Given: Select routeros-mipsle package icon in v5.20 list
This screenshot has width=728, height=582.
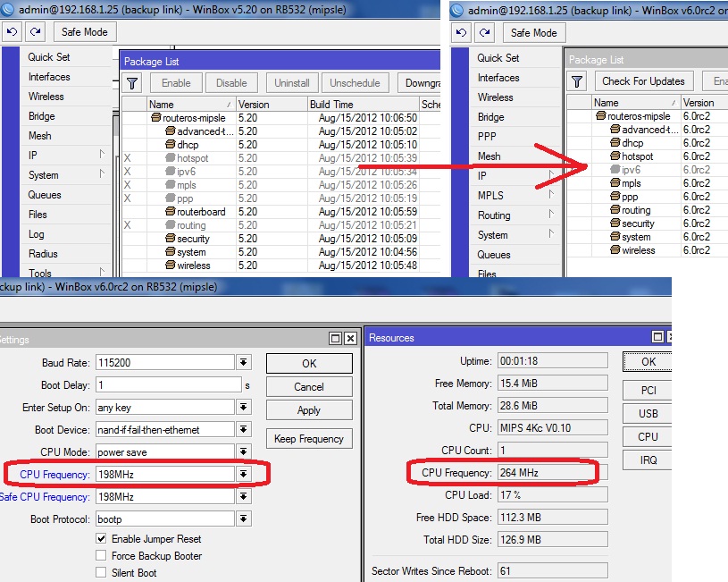Looking at the screenshot, I should 156,118.
